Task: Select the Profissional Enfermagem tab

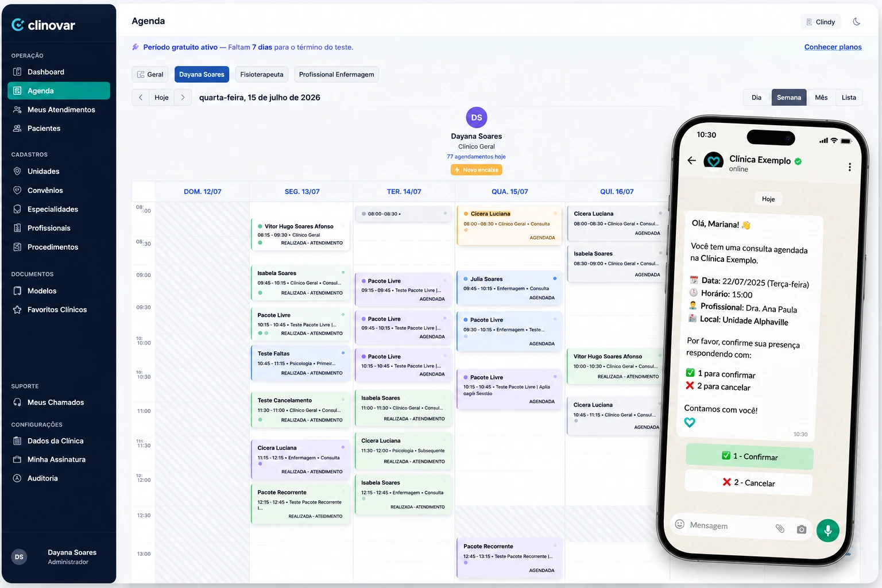Action: [x=336, y=75]
